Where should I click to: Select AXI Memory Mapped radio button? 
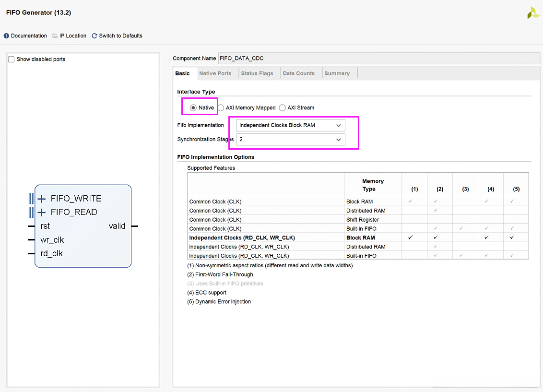point(221,108)
